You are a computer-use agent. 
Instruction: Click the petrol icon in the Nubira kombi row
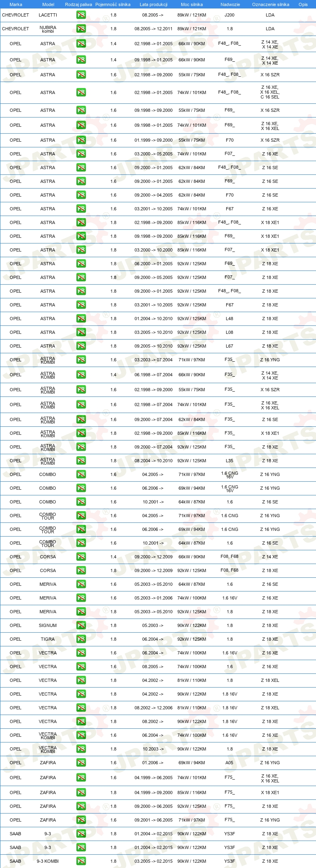[81, 29]
